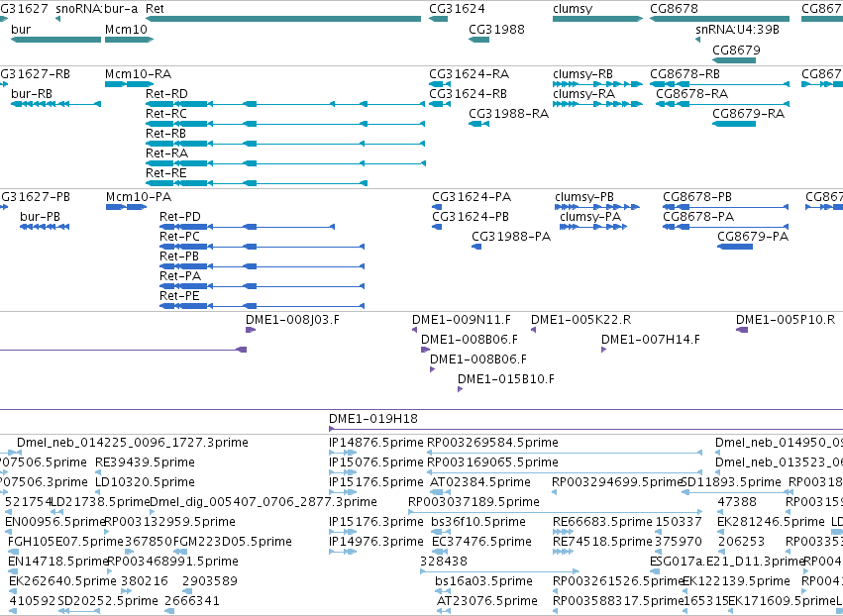843x616 pixels.
Task: Open protein label 'CG8679-PA'
Action: (753, 236)
